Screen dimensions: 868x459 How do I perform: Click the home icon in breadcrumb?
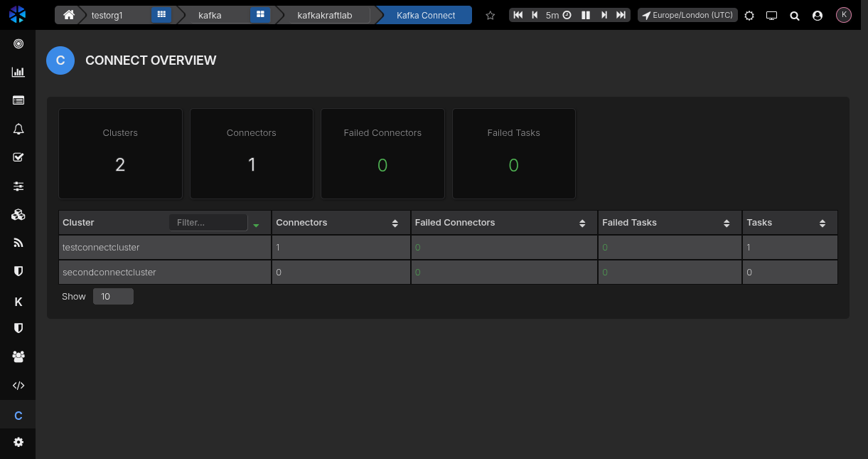click(x=69, y=15)
